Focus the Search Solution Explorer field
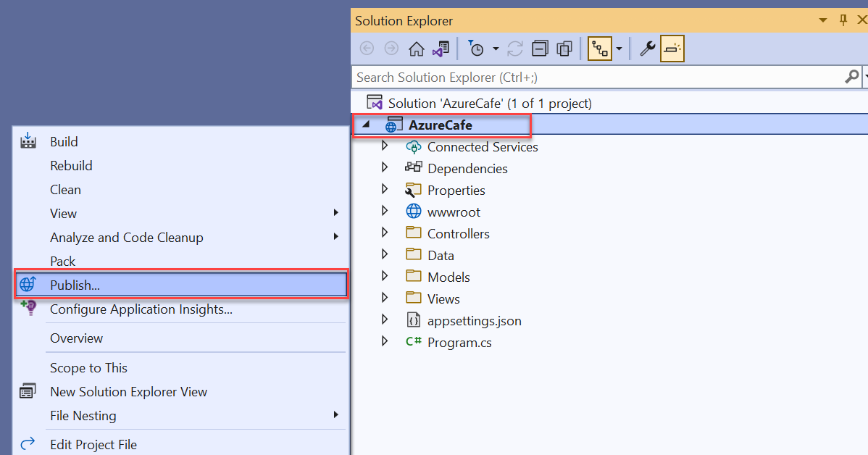The image size is (868, 455). click(x=598, y=77)
